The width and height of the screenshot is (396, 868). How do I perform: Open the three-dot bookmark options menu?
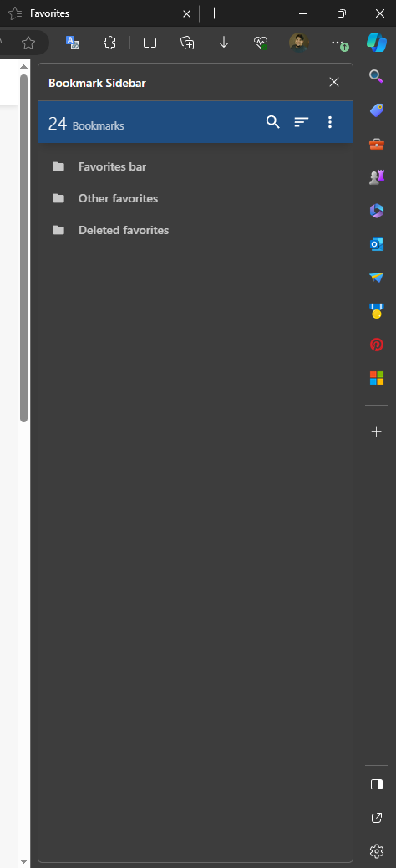(330, 122)
